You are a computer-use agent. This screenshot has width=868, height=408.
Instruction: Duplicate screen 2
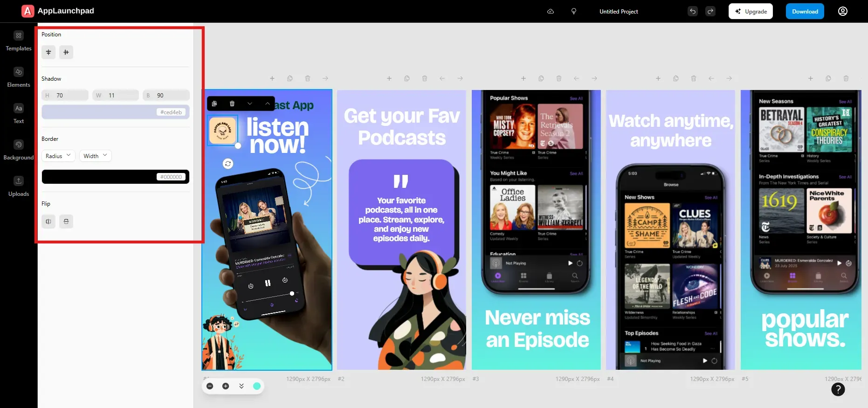coord(407,78)
